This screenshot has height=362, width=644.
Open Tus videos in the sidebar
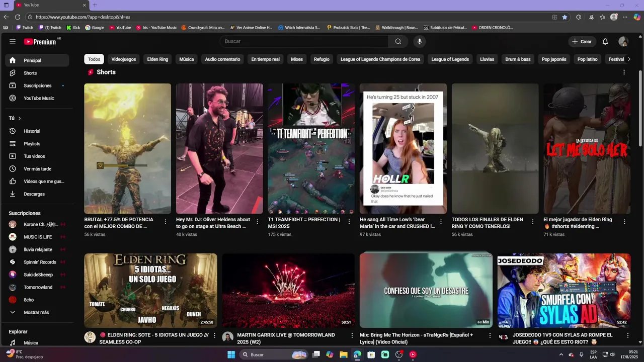point(37,156)
